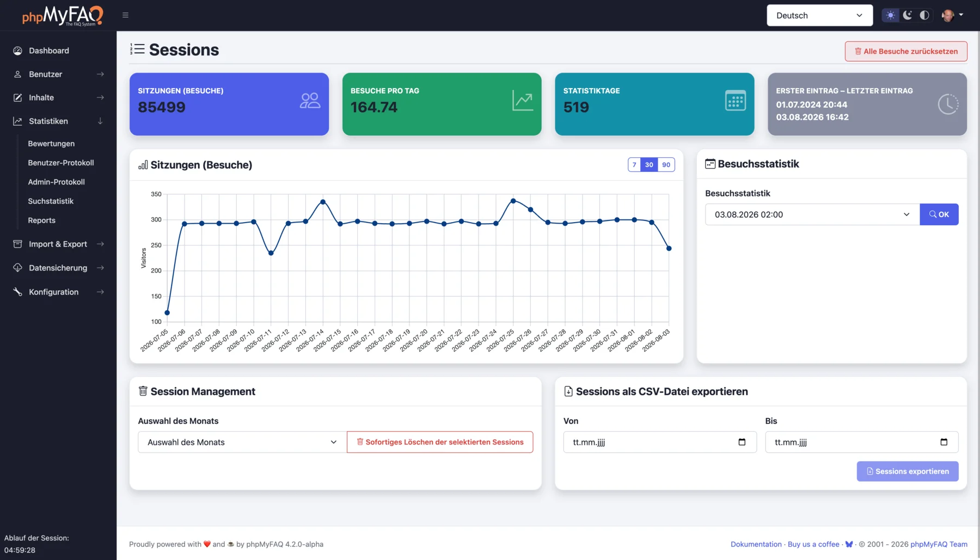Screen dimensions: 980x560
Task: Click the Inhalte edit icon
Action: 17,97
